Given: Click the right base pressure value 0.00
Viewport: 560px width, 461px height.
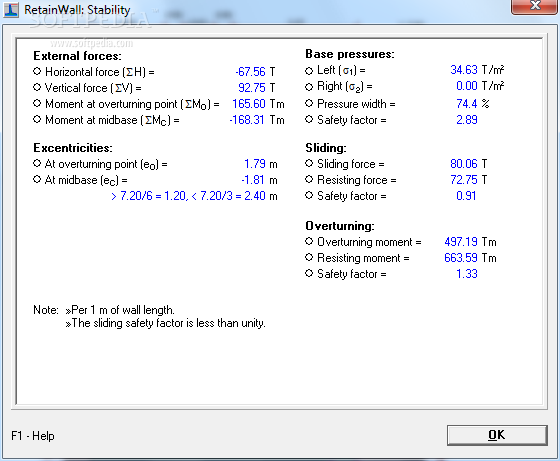Looking at the screenshot, I should click(x=466, y=86).
